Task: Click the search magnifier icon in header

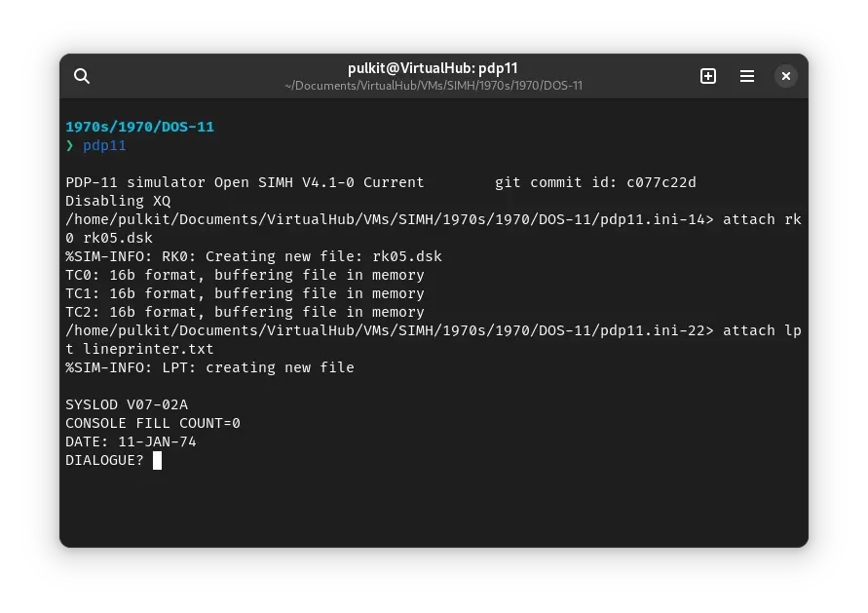Action: pos(82,76)
